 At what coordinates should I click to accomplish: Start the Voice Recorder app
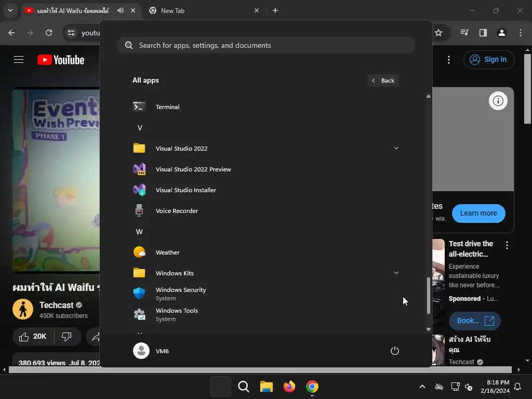point(265,211)
